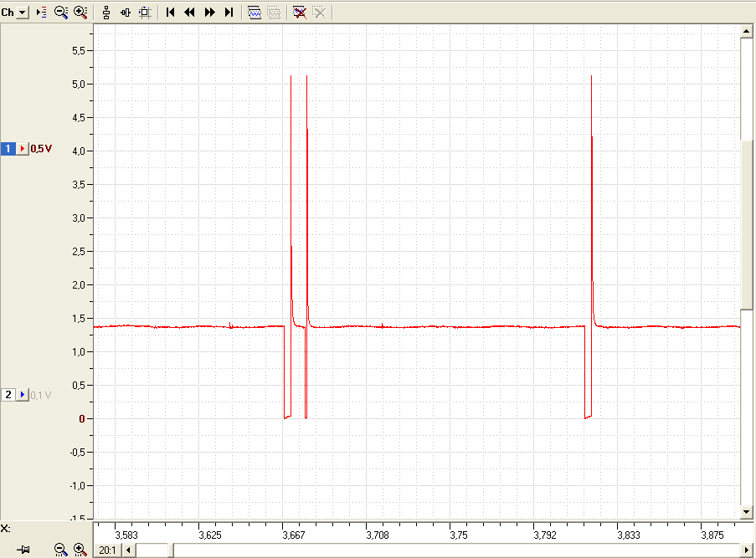Viewport: 756px width, 558px height.
Task: Zoom out horizontally with bottom magnifier
Action: pyautogui.click(x=60, y=550)
